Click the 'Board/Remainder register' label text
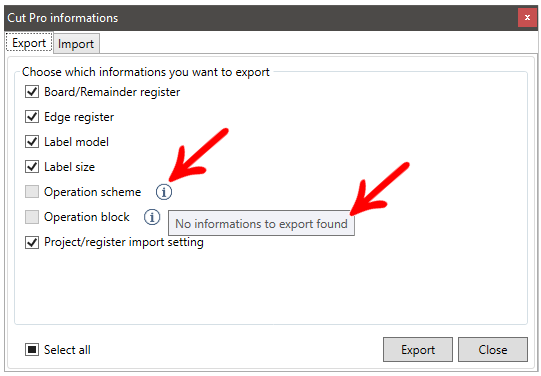The height and width of the screenshot is (376, 541). 112,92
